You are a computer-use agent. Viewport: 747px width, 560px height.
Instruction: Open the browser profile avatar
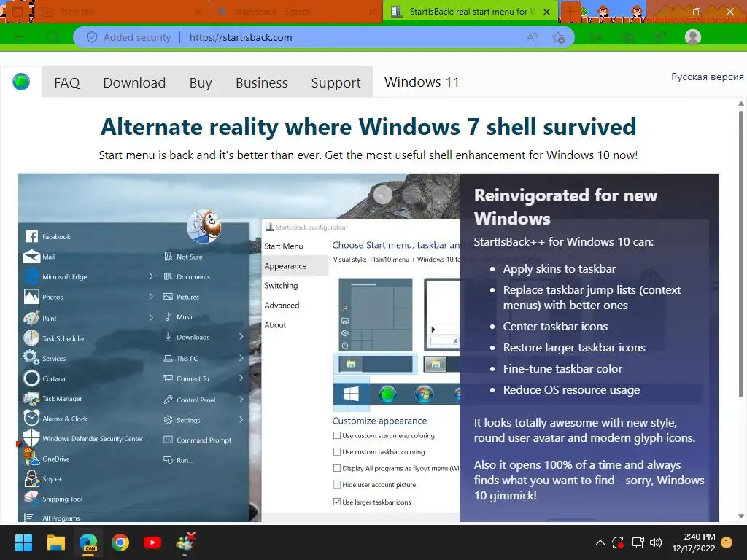pyautogui.click(x=693, y=36)
